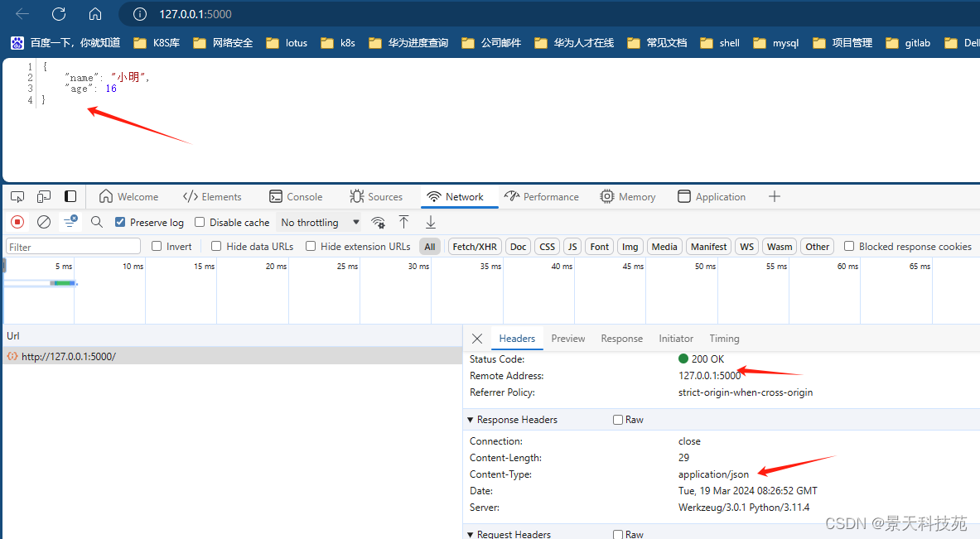The image size is (980, 539).
Task: Filter requests by JS
Action: (x=572, y=247)
